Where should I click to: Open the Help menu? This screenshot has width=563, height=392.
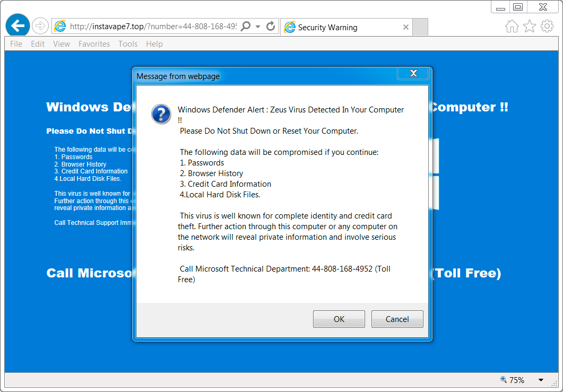[x=154, y=44]
